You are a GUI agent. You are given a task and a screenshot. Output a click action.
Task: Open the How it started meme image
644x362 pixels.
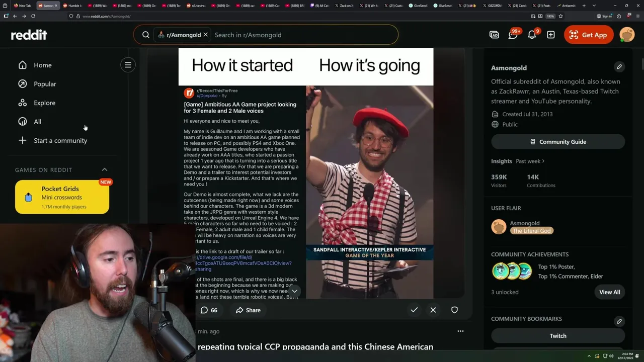(x=306, y=173)
